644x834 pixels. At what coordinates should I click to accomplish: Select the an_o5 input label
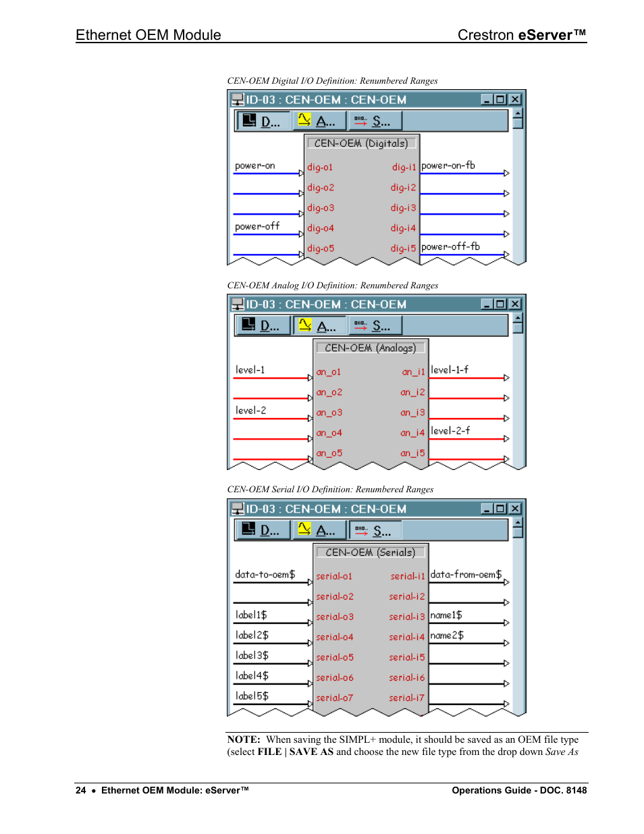[329, 453]
